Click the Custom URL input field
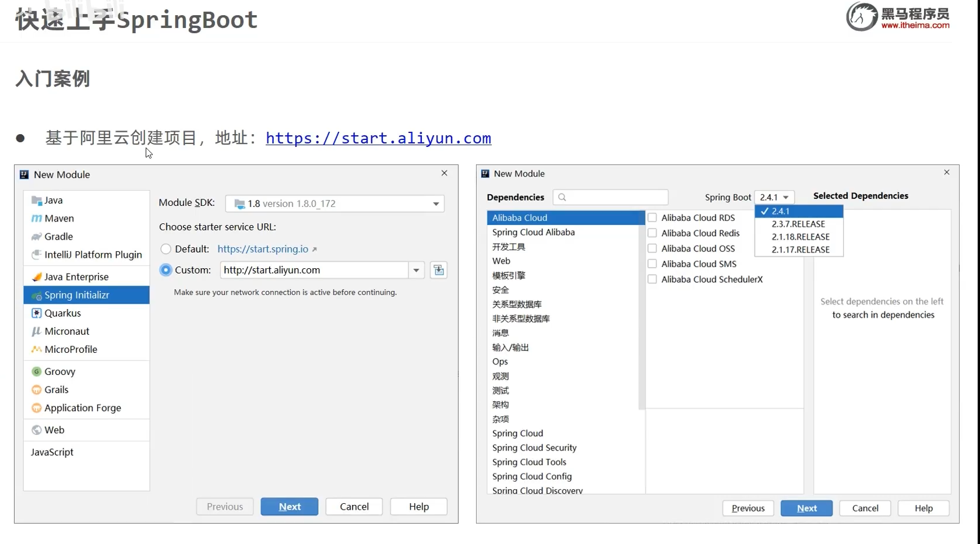980x544 pixels. click(x=314, y=270)
